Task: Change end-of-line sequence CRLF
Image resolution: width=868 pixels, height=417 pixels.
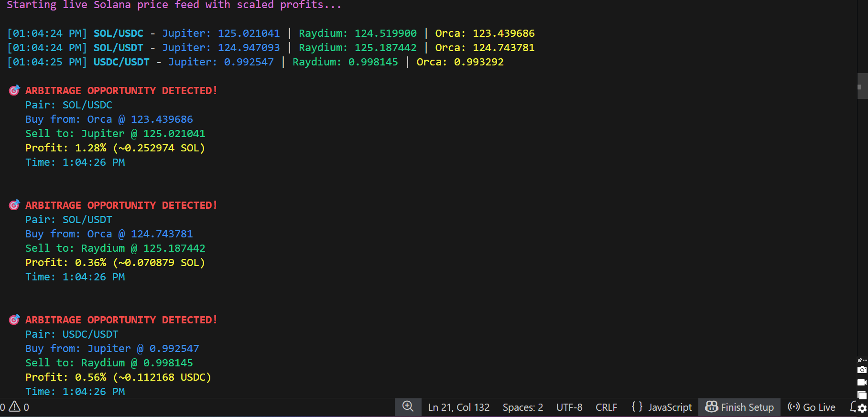Action: tap(606, 407)
